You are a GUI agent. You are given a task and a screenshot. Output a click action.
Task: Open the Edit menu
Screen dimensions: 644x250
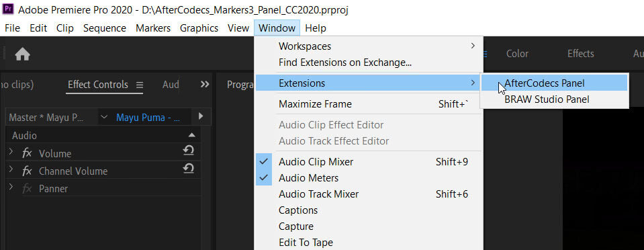pos(38,28)
